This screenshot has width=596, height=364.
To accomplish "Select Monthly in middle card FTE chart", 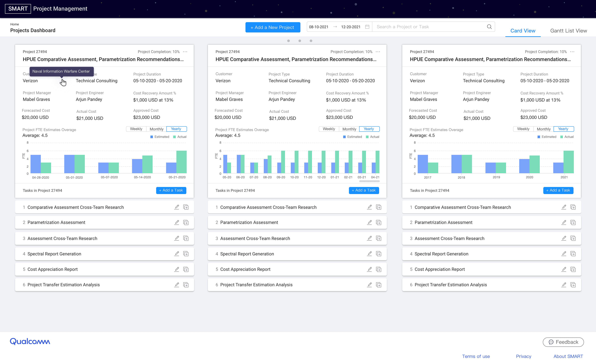I will [349, 129].
